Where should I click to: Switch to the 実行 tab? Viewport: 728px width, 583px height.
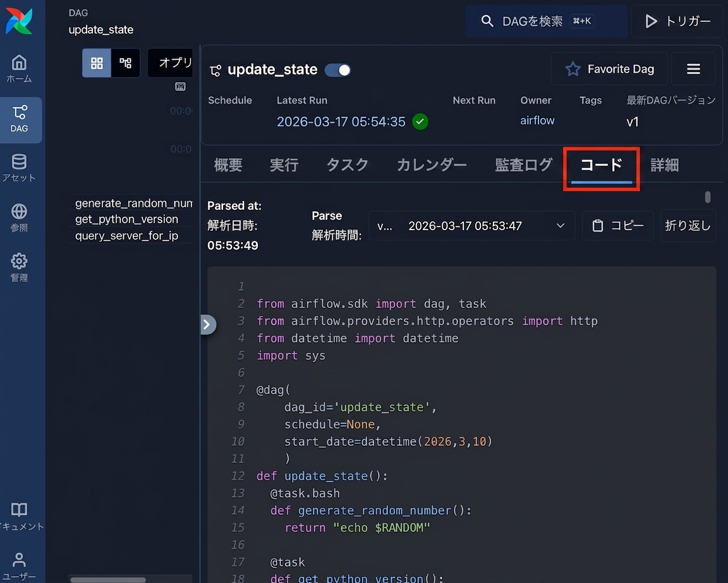[x=284, y=165]
